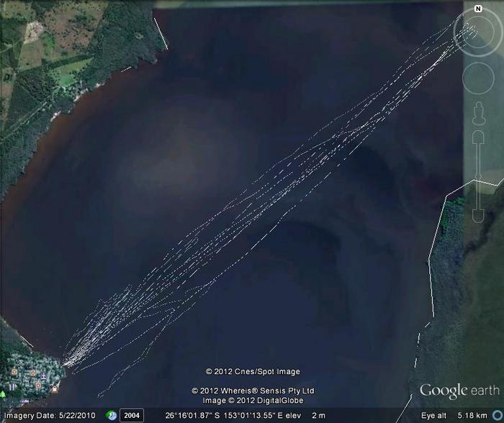Click the N north-up compass marker
Image resolution: width=504 pixels, height=423 pixels.
click(x=478, y=9)
